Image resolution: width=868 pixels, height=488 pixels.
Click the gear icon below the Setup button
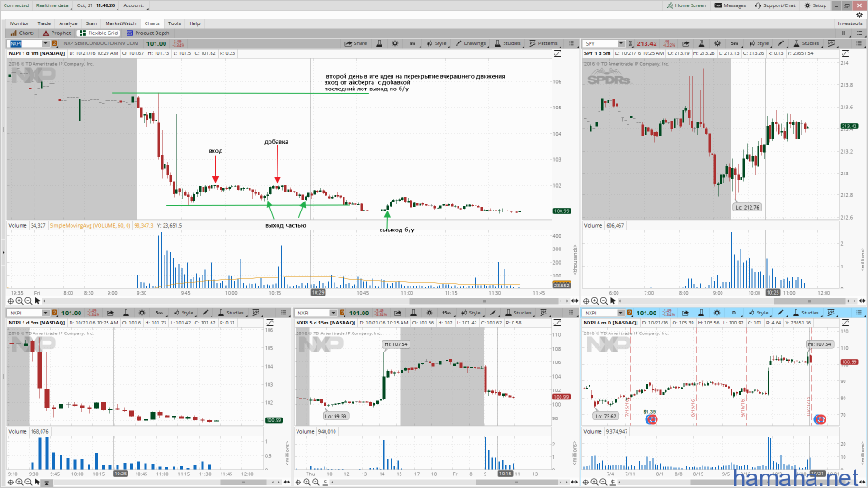pos(859,15)
